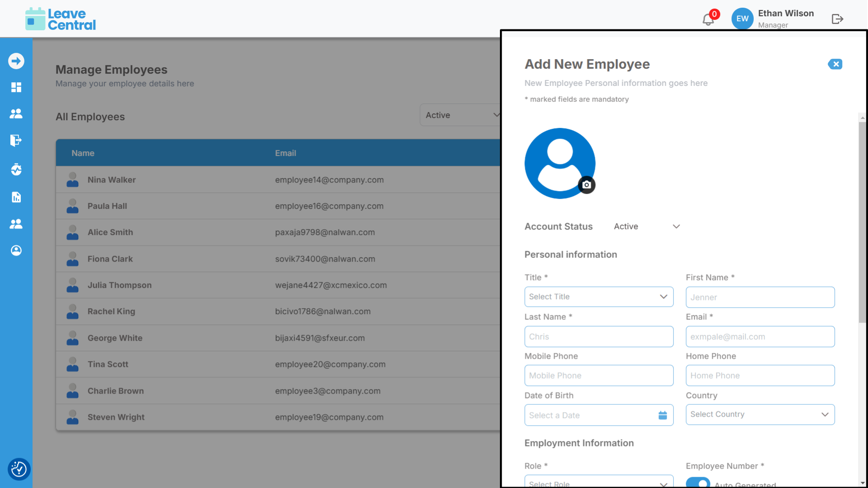Toggle Auto Generated employee number switch

pyautogui.click(x=698, y=483)
